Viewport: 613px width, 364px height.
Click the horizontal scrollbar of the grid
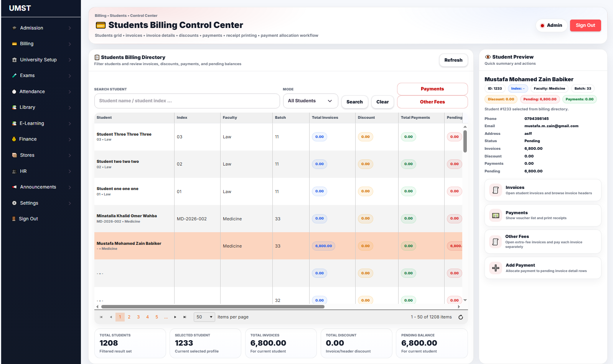(213, 307)
